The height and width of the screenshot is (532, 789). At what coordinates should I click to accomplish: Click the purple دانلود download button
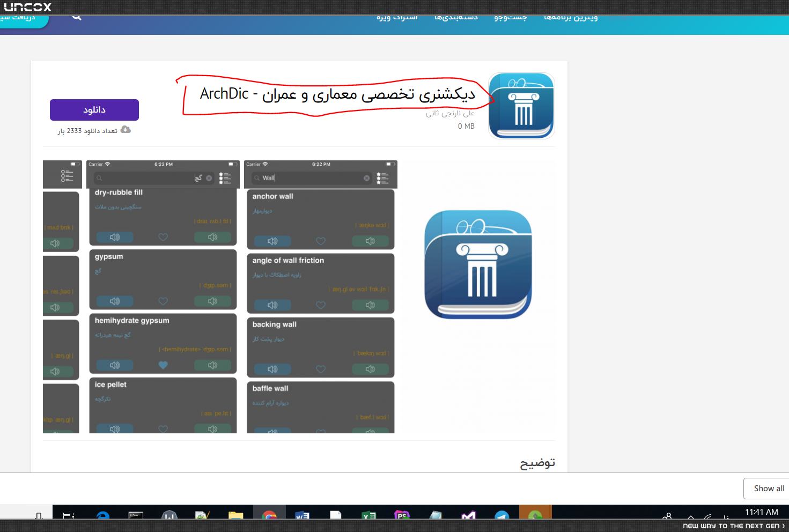94,110
